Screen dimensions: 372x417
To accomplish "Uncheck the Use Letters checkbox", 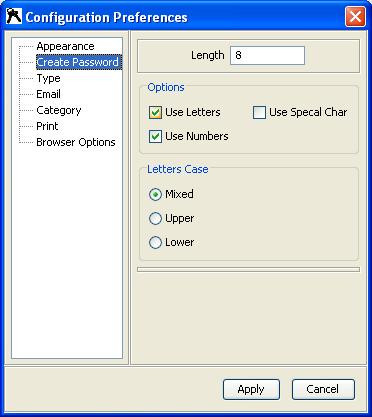I will (155, 113).
